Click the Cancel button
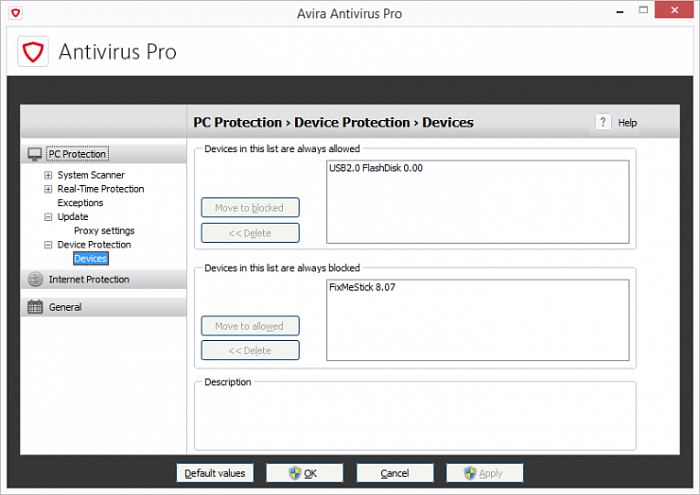This screenshot has height=495, width=700. (x=394, y=473)
